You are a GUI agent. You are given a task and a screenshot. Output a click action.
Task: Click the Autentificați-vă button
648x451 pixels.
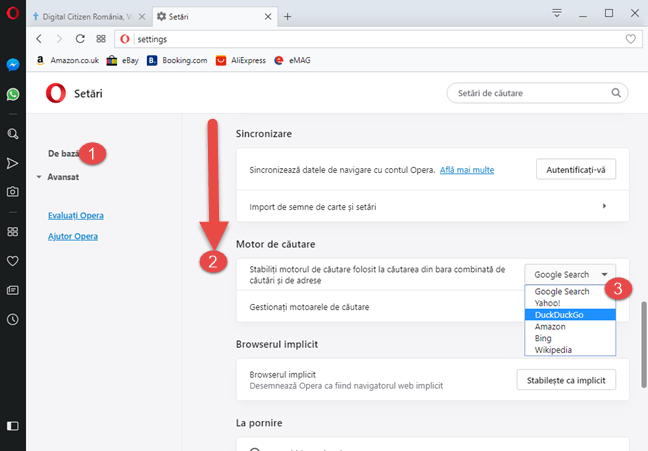coord(576,169)
